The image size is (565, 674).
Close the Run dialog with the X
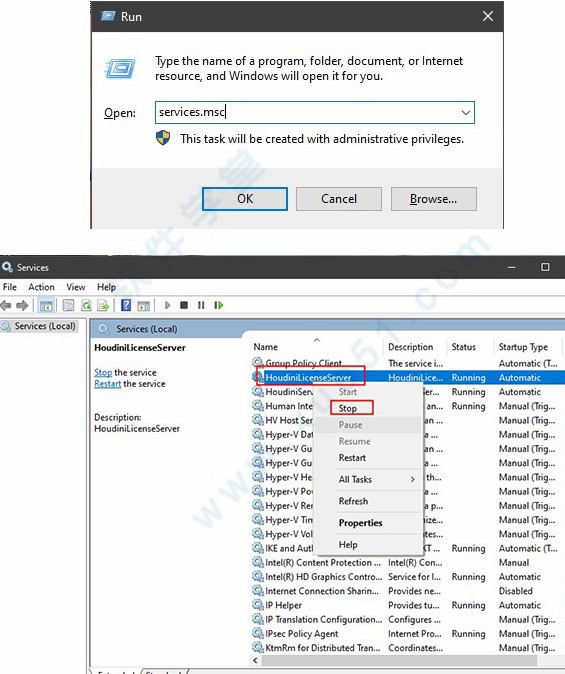click(488, 16)
